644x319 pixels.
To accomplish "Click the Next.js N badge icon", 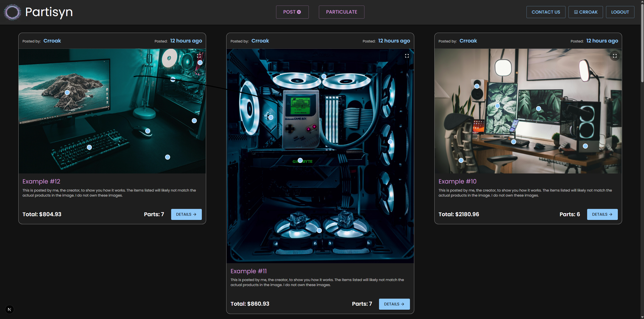I will [10, 309].
